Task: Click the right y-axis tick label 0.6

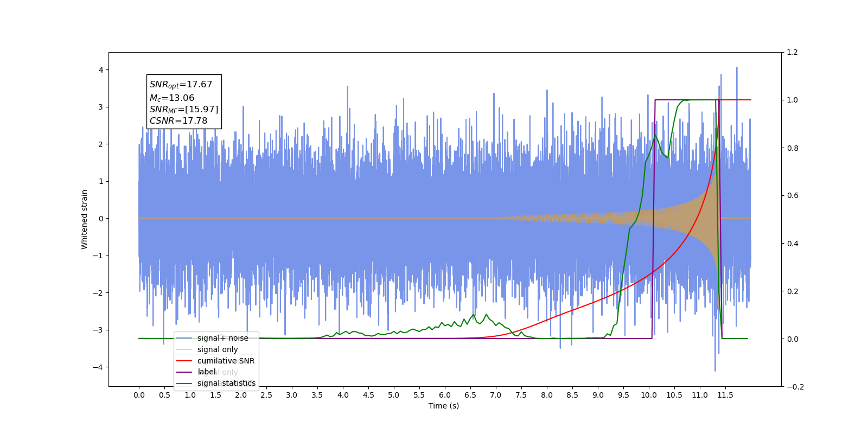Action: tap(793, 196)
